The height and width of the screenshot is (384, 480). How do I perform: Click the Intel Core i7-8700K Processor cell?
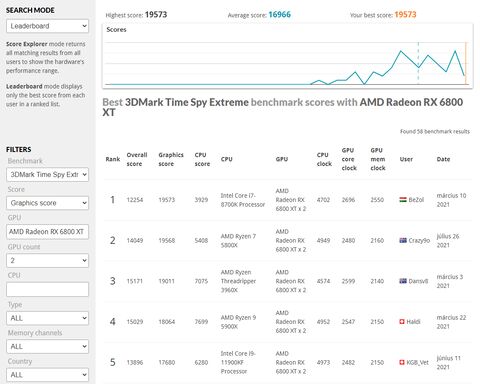coord(243,200)
